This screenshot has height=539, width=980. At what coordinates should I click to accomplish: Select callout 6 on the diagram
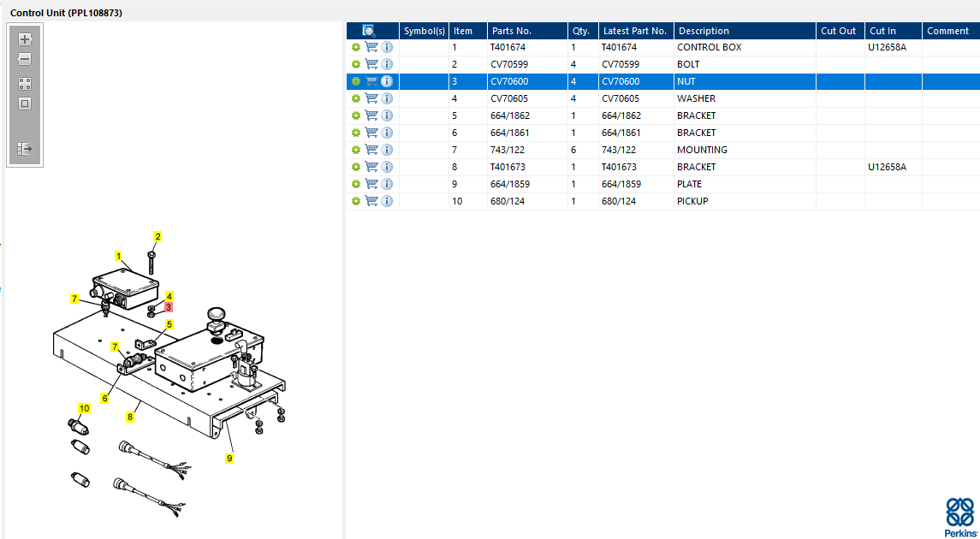[x=105, y=398]
